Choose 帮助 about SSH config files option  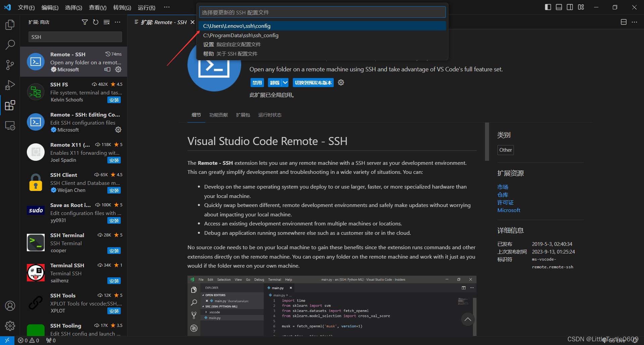(x=322, y=54)
